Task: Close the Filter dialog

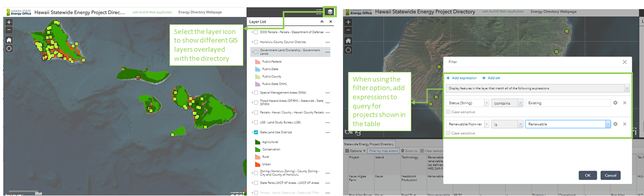Action: click(x=624, y=62)
